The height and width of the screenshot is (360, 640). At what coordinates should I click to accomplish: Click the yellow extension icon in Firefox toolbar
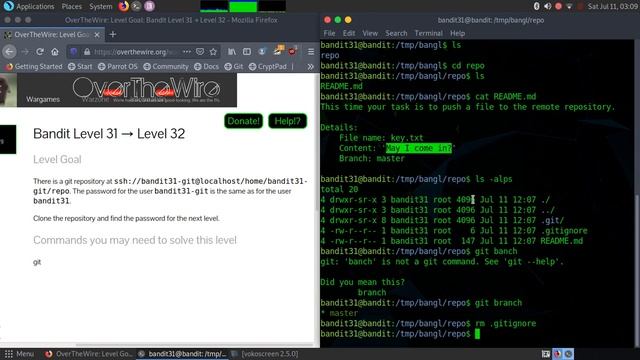pos(278,51)
